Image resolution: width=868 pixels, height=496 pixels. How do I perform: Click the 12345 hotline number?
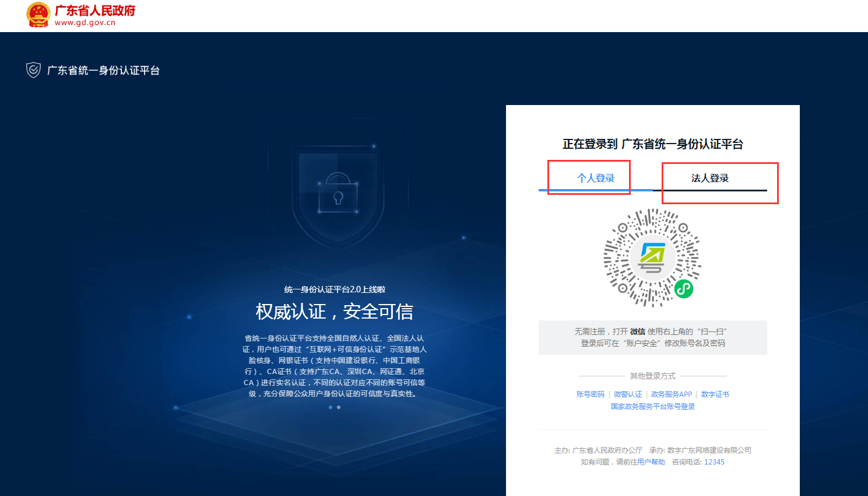tap(714, 462)
